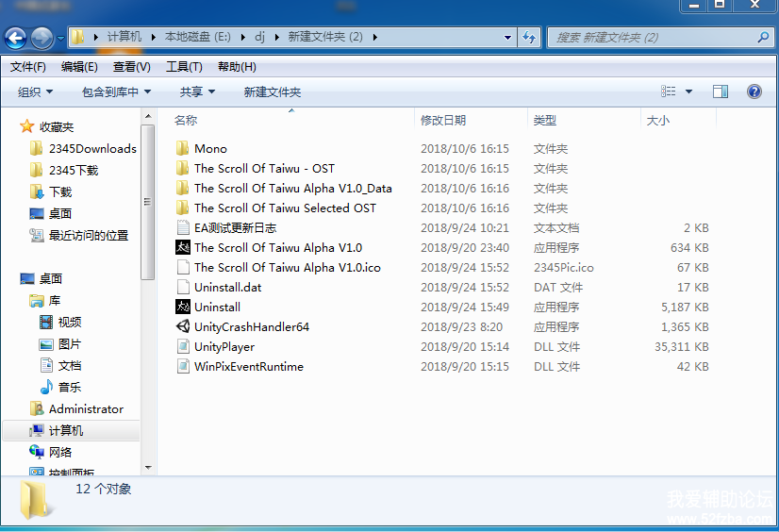Open the 文件(F) menu
The height and width of the screenshot is (532, 779).
coord(28,67)
